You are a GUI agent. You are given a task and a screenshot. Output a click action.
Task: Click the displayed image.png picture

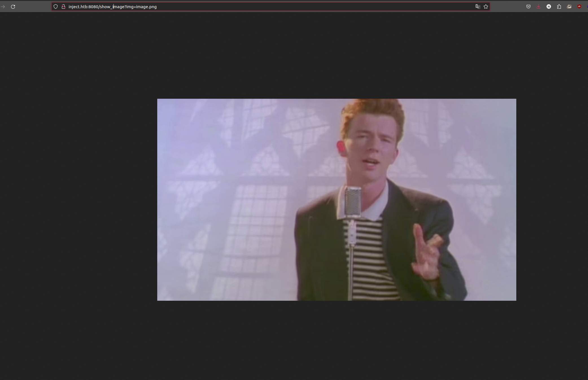coord(336,200)
